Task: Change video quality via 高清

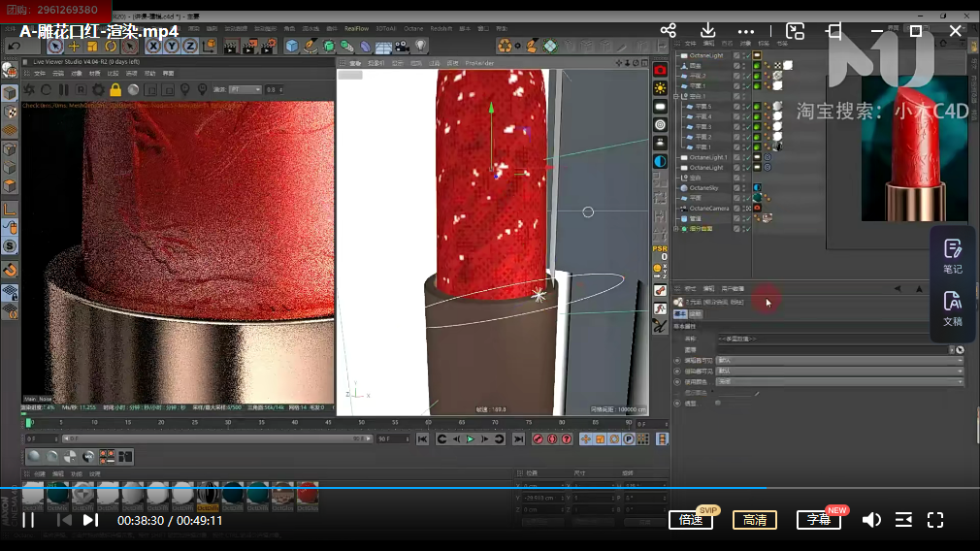Action: pos(755,520)
